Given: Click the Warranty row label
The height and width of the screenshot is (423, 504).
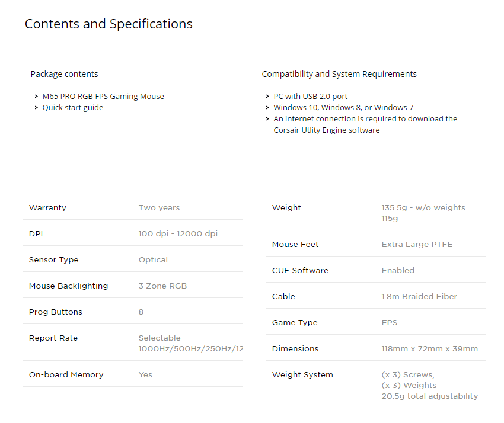Looking at the screenshot, I should [47, 208].
